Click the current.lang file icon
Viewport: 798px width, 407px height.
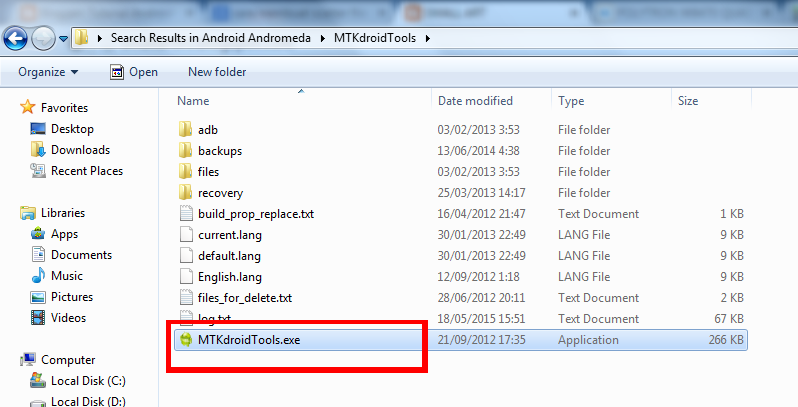point(186,234)
